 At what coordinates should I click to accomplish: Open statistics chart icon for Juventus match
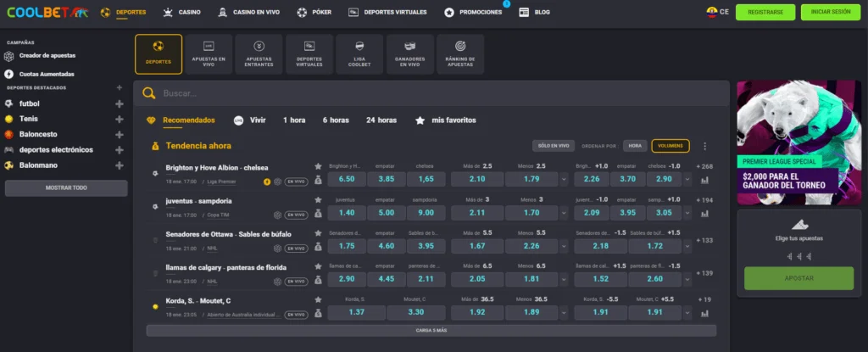(x=704, y=214)
